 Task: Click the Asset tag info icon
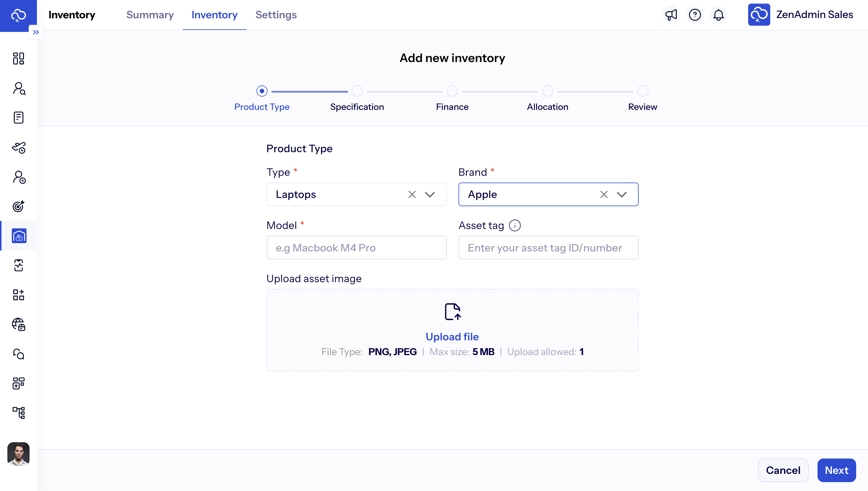point(515,225)
